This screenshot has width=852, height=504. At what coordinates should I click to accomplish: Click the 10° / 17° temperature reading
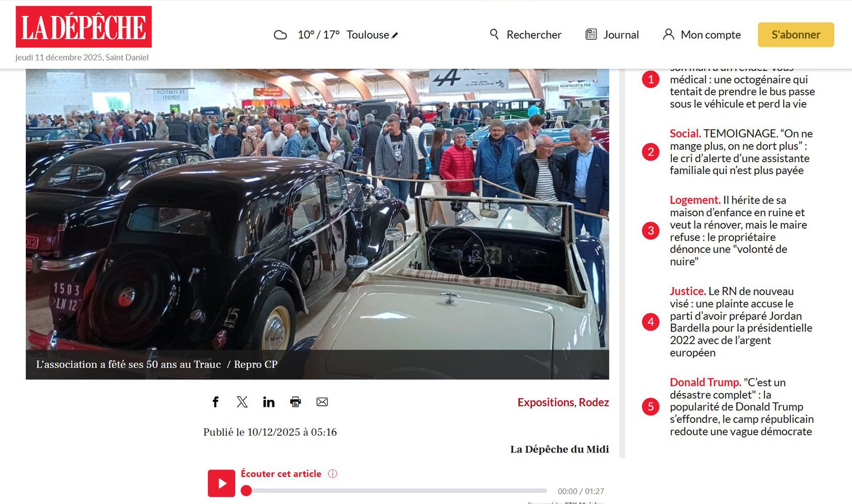click(319, 35)
